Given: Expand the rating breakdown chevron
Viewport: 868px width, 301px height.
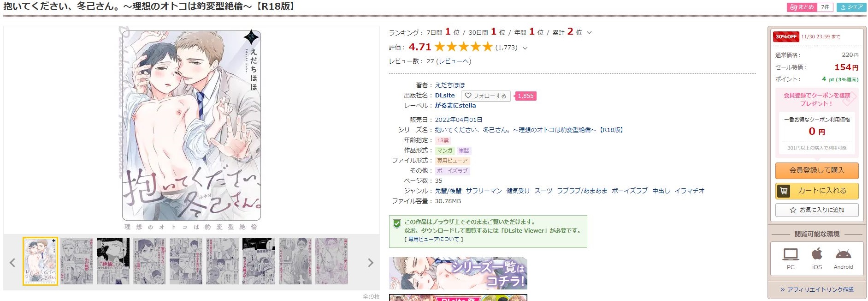Looking at the screenshot, I should coord(525,48).
